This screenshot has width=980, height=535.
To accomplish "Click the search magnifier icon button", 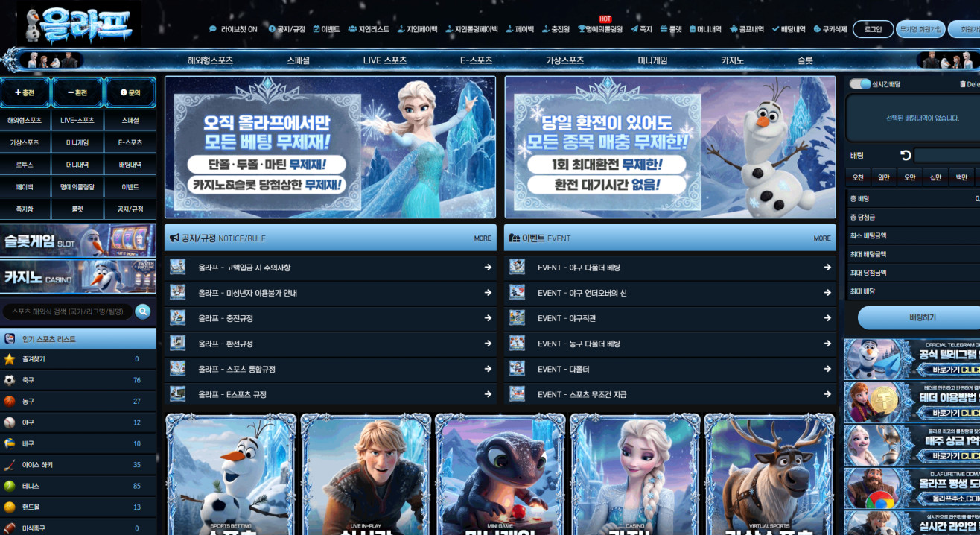I will [142, 311].
